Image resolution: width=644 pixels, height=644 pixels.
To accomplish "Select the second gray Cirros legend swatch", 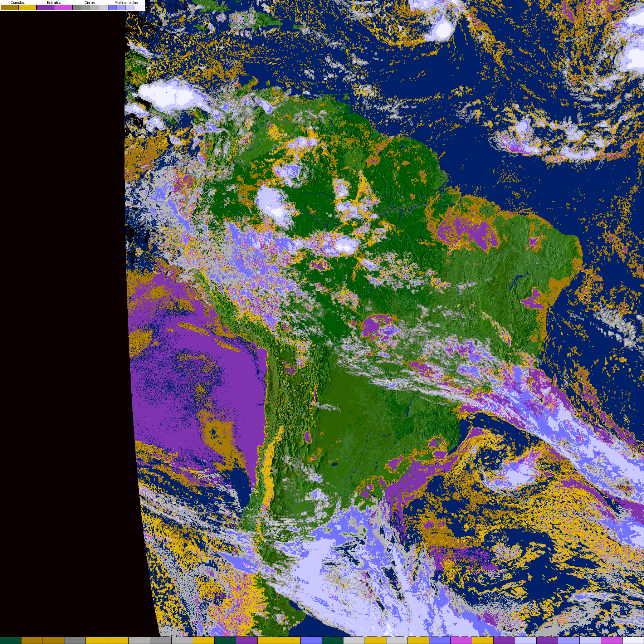I will [x=86, y=7].
